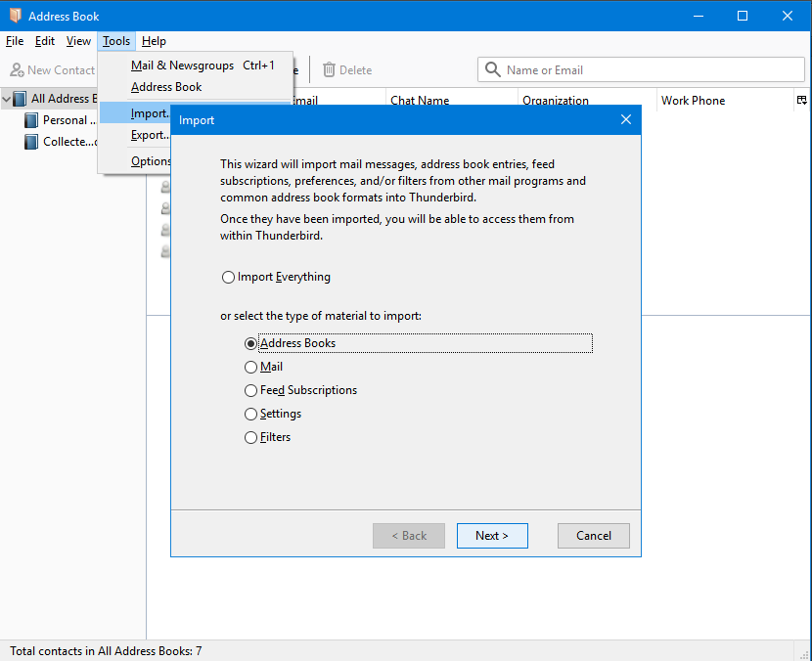This screenshot has width=812, height=661.
Task: Minimize the Address Book window
Action: click(699, 16)
